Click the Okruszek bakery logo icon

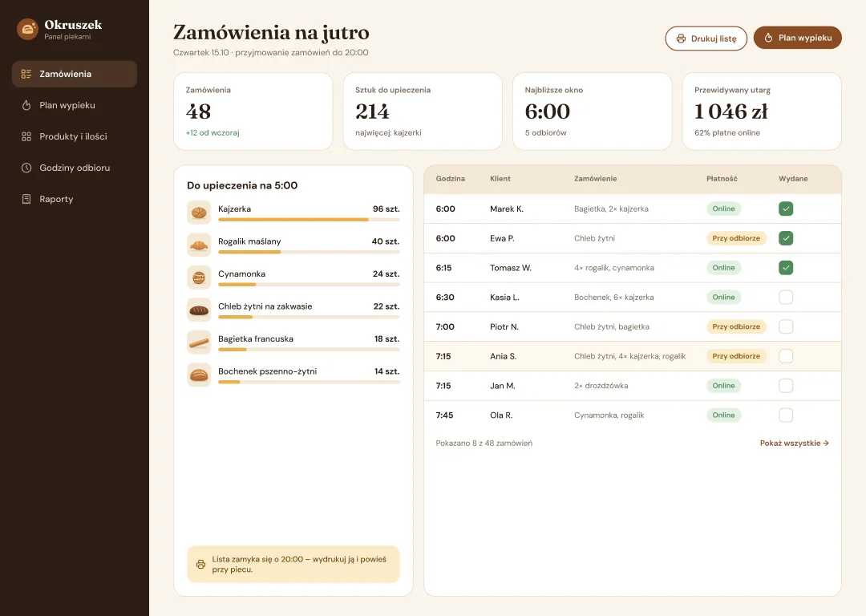(27, 30)
